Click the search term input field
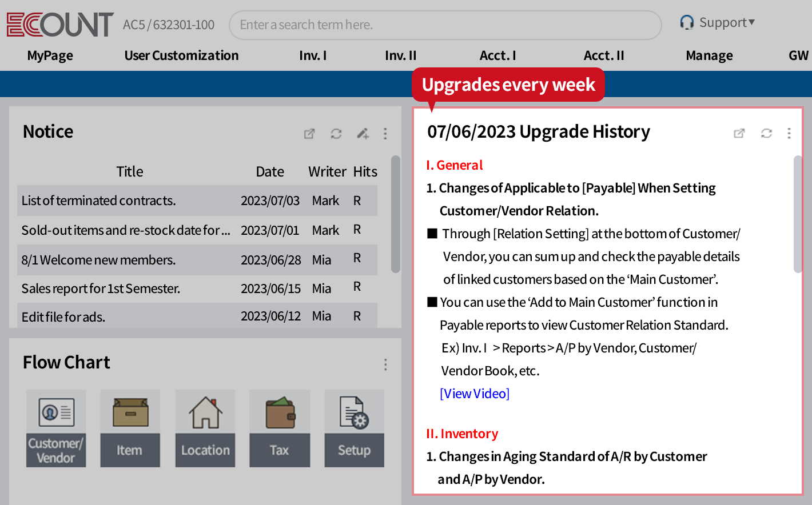The width and height of the screenshot is (812, 505). point(445,25)
